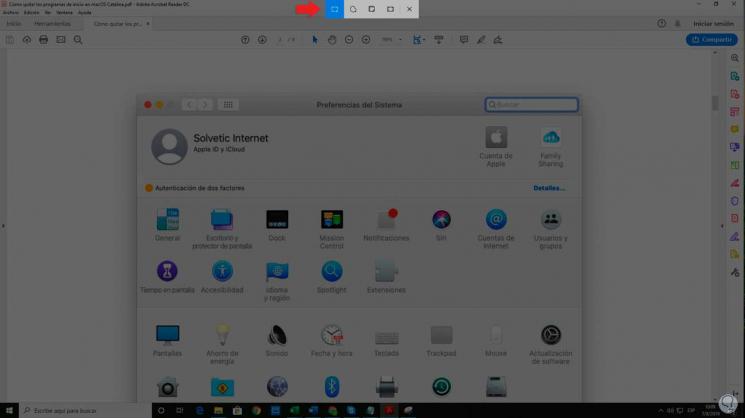The height and width of the screenshot is (418, 745).
Task: Click the scrolling mode toolbar icon
Action: coord(439,40)
